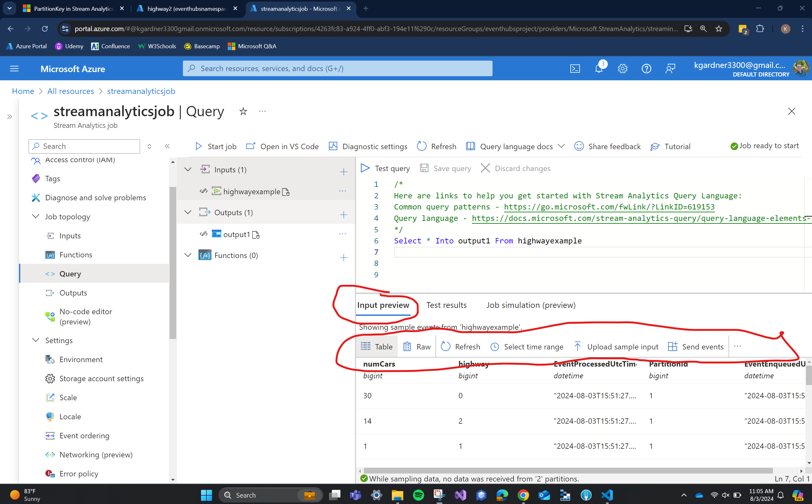Add a new output with plus icon
Screen dimensions: 812x504
344,215
